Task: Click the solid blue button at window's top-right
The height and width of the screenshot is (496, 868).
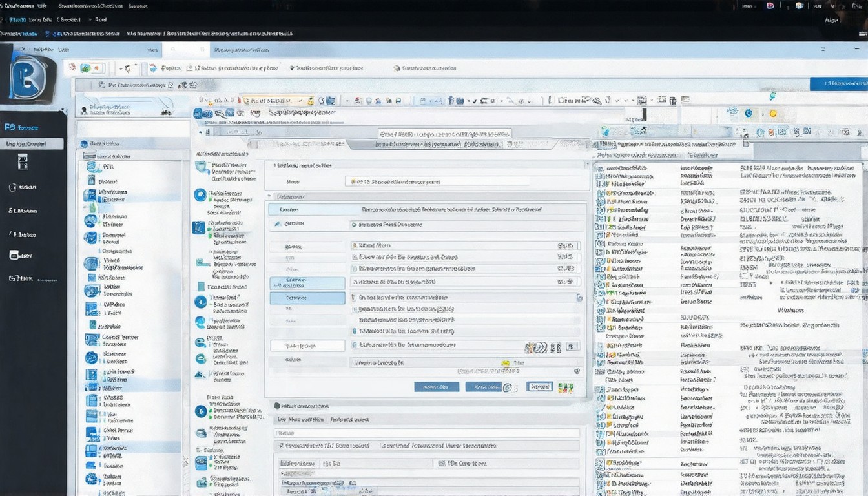Action: pos(838,83)
